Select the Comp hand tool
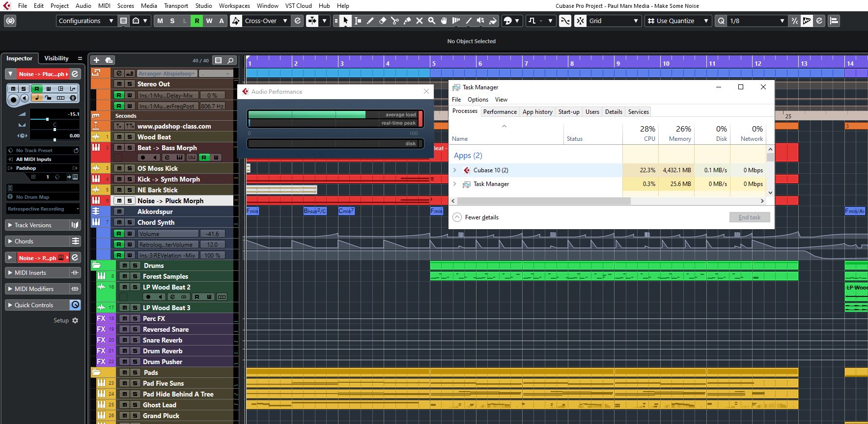The height and width of the screenshot is (424, 868). click(444, 21)
